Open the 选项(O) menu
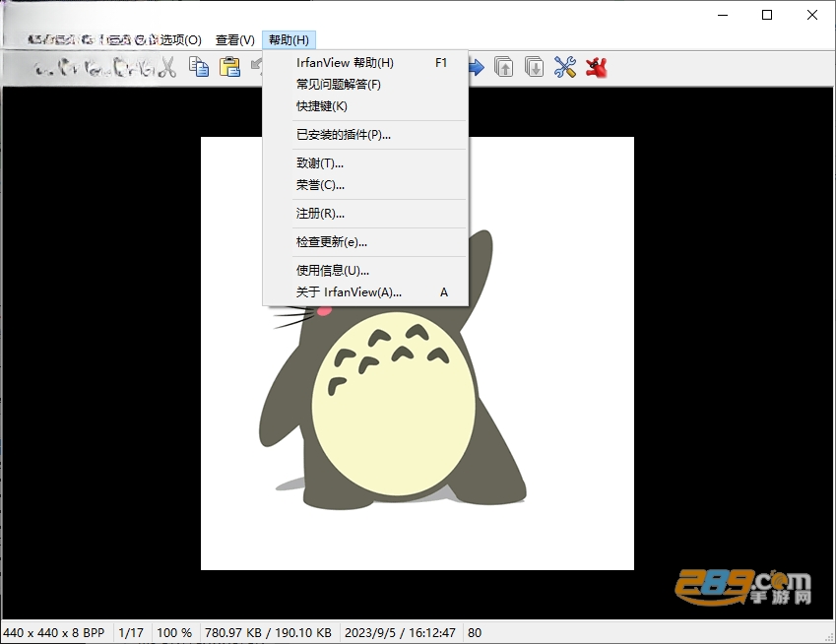 click(181, 40)
